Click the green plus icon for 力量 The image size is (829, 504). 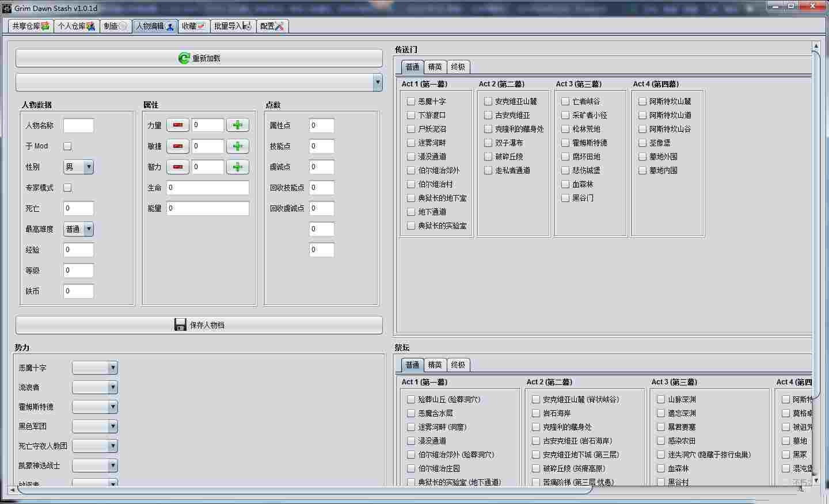tap(238, 125)
